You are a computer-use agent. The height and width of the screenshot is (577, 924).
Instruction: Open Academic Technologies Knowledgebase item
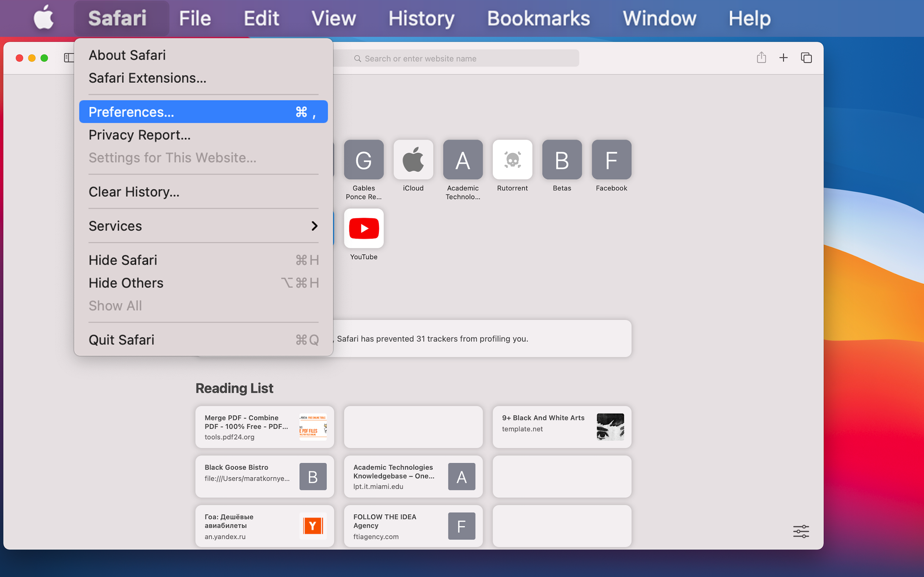click(x=413, y=477)
